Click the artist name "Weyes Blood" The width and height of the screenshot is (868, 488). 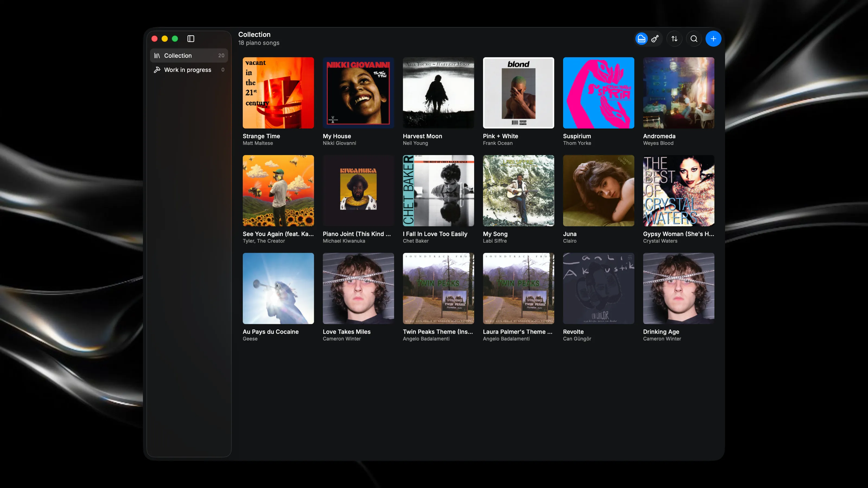[x=658, y=143]
